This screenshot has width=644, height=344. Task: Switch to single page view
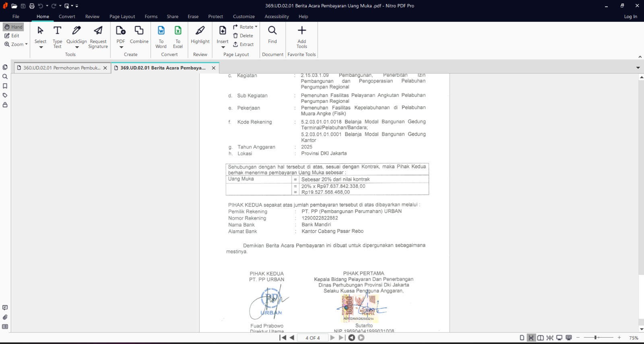pyautogui.click(x=522, y=338)
